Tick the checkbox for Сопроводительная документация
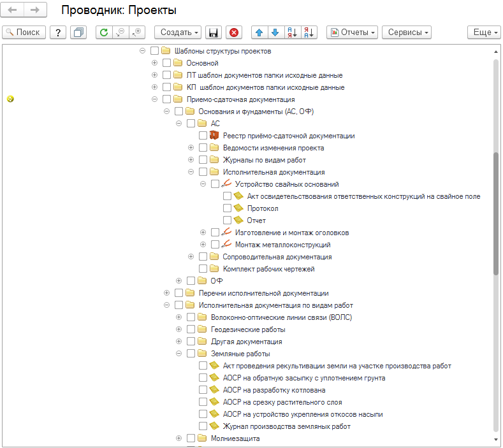Image resolution: width=503 pixels, height=448 pixels. click(203, 257)
